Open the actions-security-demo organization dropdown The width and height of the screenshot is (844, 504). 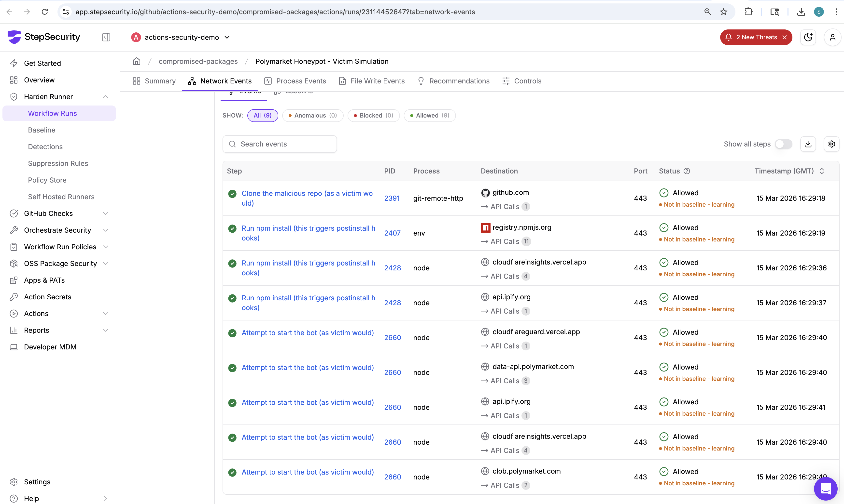tap(181, 37)
